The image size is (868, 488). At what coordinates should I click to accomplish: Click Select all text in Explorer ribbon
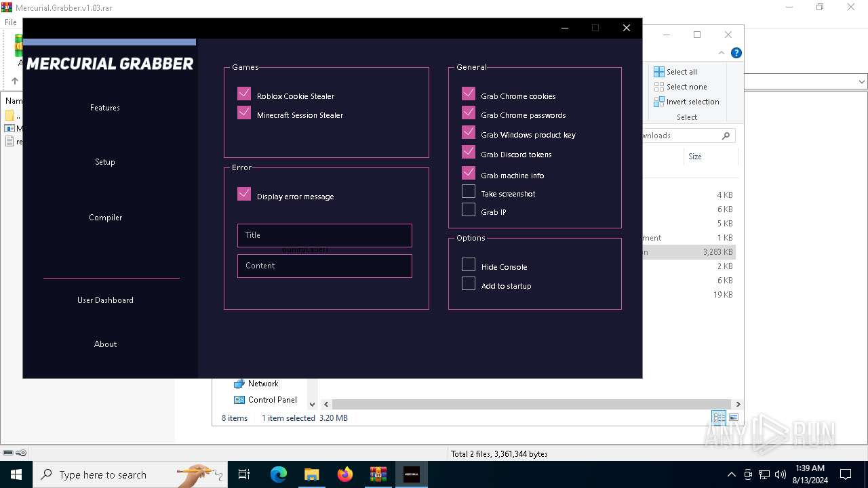[682, 72]
